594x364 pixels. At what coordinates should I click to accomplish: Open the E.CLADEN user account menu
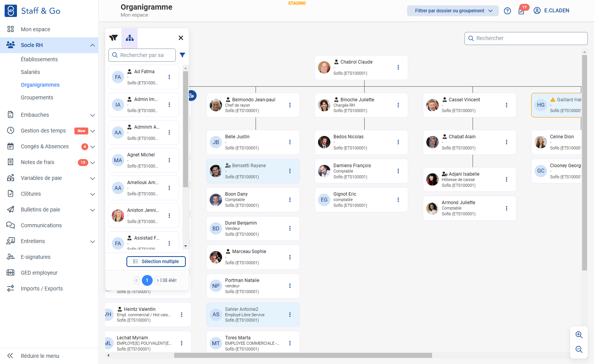pos(551,11)
